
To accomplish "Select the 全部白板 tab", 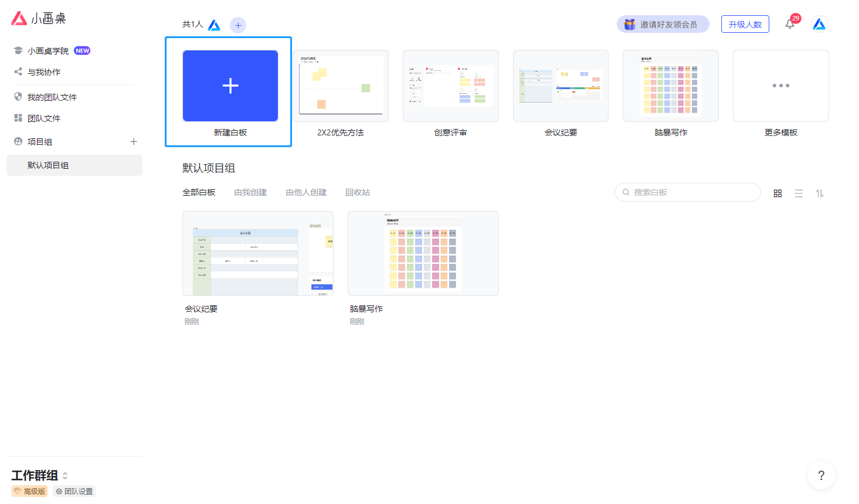I will tap(199, 192).
